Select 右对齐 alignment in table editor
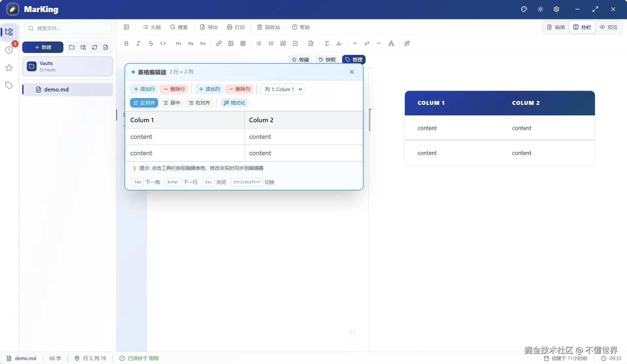The height and width of the screenshot is (364, 627). tap(199, 103)
